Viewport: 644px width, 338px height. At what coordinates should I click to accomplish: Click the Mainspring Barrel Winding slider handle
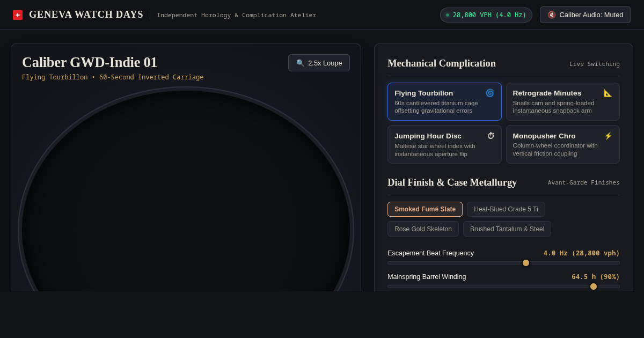(594, 286)
